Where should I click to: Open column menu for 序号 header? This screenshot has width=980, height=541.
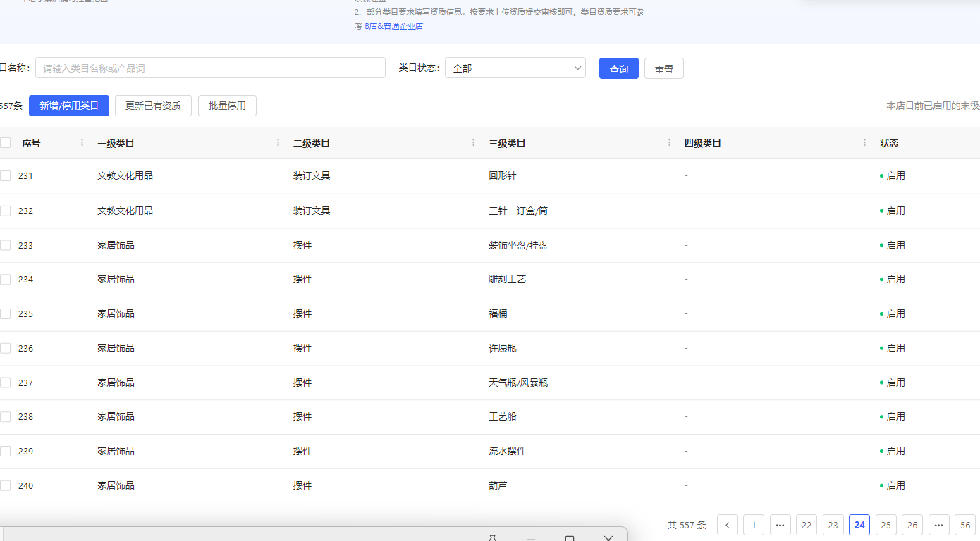click(x=82, y=143)
